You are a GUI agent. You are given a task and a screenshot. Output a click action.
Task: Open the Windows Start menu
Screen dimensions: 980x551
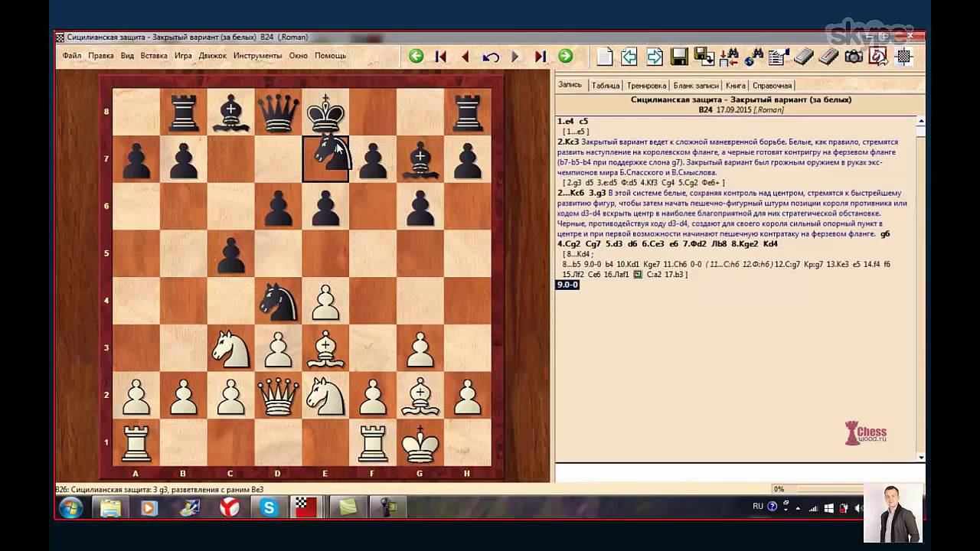point(71,507)
